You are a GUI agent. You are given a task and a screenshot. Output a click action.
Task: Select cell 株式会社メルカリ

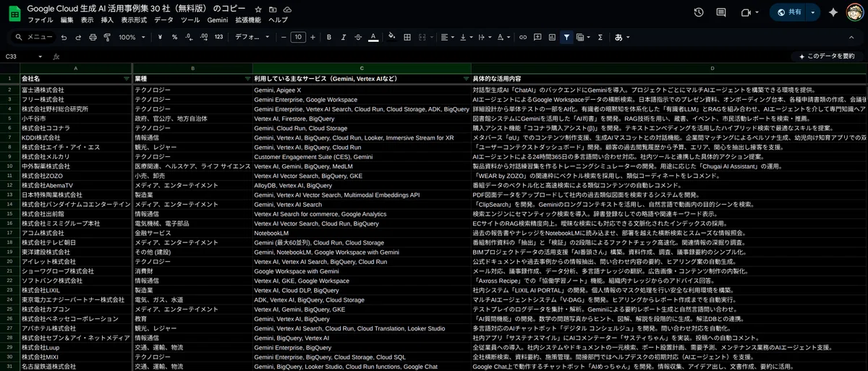[76, 156]
